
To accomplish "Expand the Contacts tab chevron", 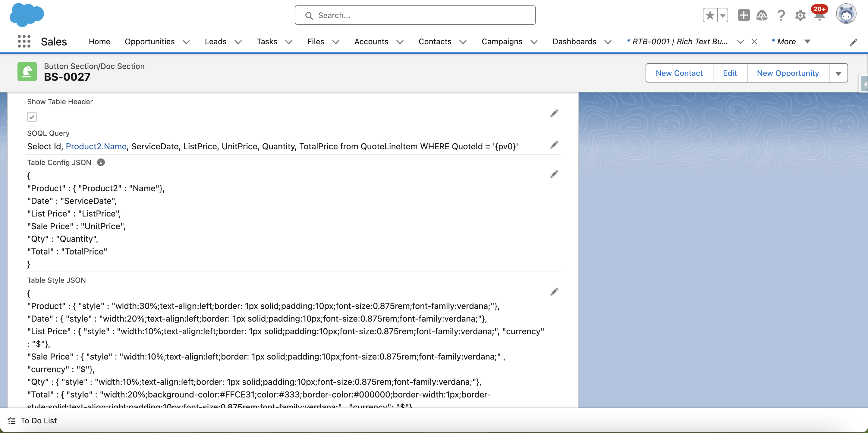I will pyautogui.click(x=463, y=42).
